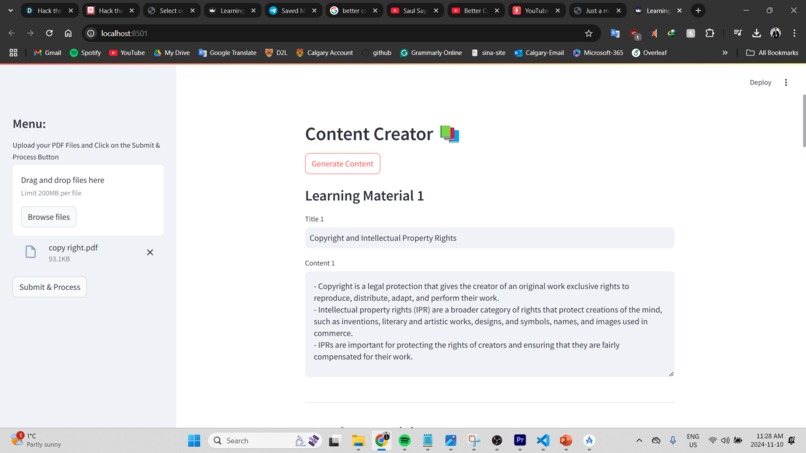Open the Overleaf bookmark
The image size is (806, 453).
point(649,52)
